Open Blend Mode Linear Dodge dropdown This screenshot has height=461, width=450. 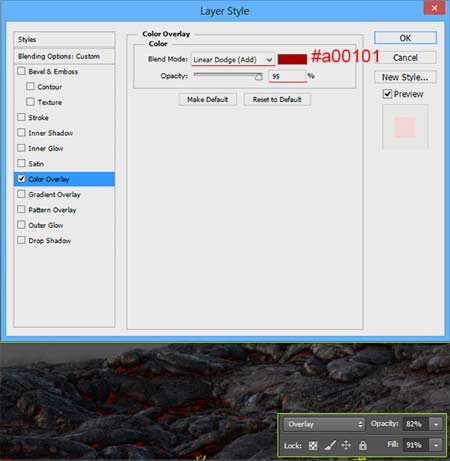[233, 60]
